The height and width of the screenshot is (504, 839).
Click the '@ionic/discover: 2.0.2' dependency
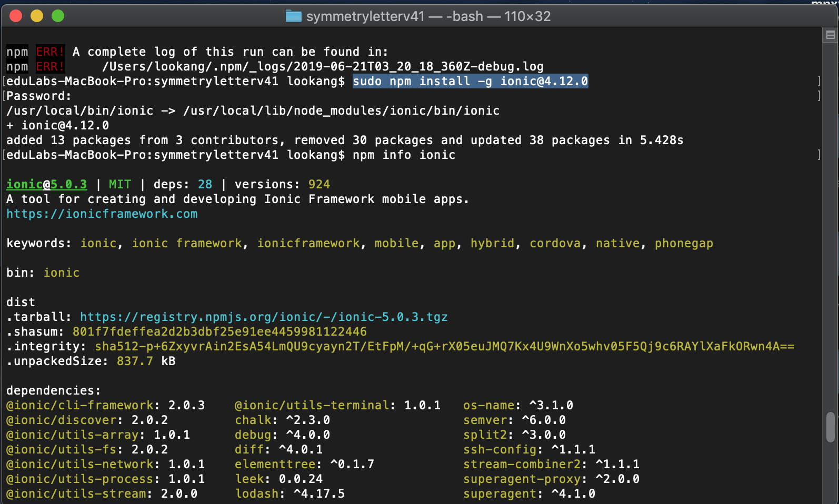click(87, 420)
